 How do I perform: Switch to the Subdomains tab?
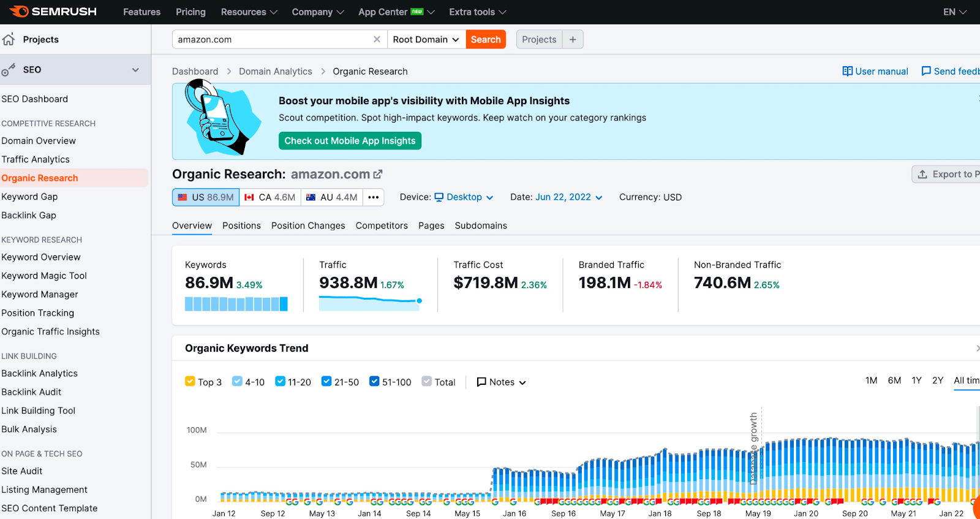[481, 225]
